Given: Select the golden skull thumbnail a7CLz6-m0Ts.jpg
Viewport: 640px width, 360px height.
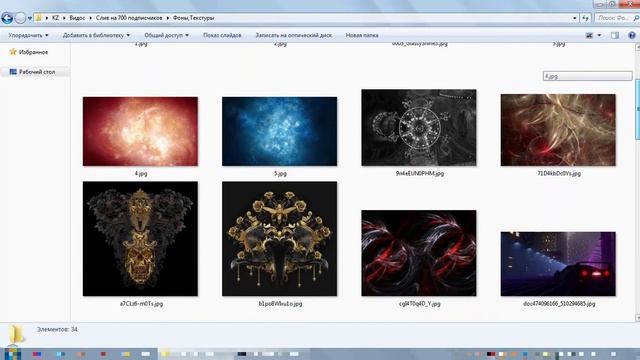Looking at the screenshot, I should coord(140,239).
